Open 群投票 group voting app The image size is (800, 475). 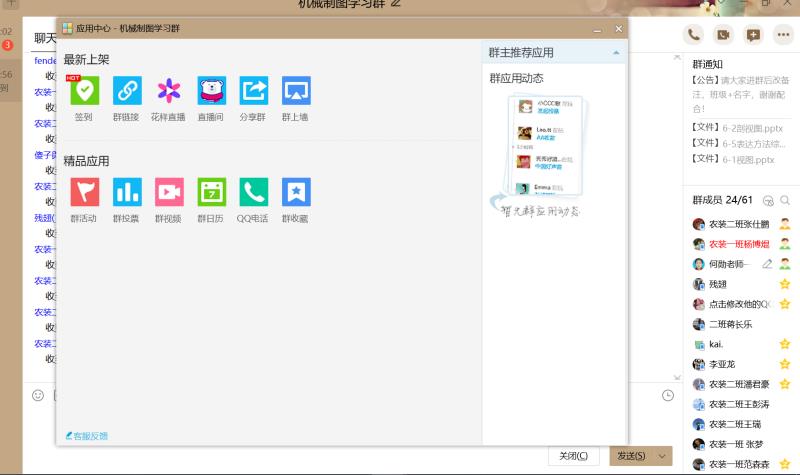127,192
